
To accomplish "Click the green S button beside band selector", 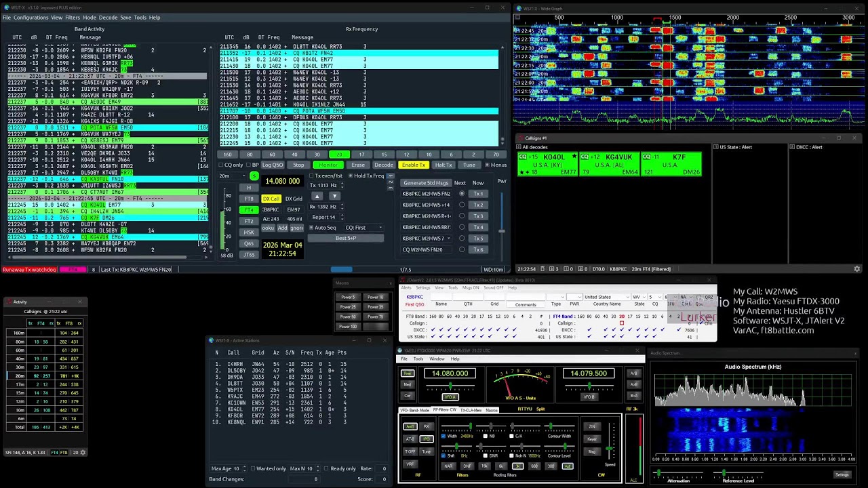I will click(x=254, y=176).
